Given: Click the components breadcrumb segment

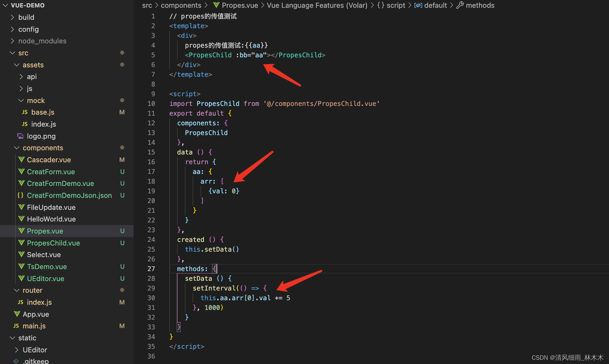Looking at the screenshot, I should coord(181,5).
